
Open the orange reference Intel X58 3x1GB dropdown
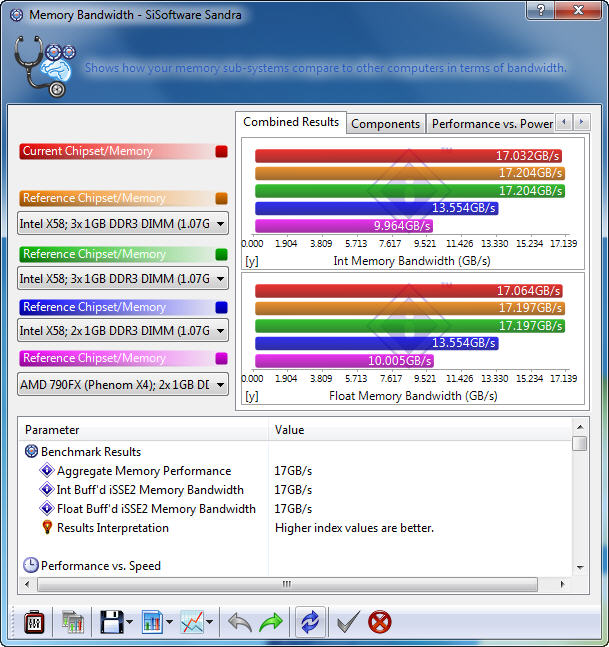(123, 224)
